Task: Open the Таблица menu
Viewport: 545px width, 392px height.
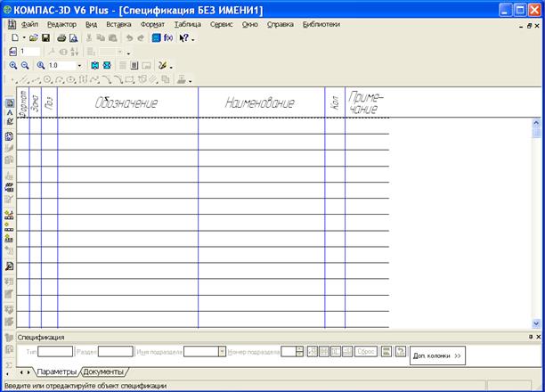Action: (x=187, y=24)
